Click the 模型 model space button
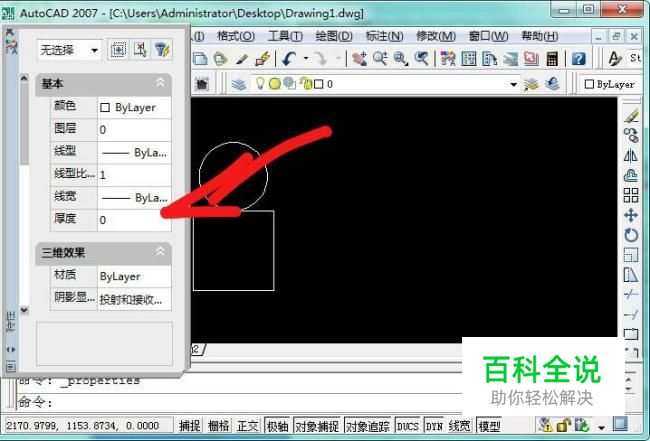This screenshot has height=441, width=650. pyautogui.click(x=490, y=426)
